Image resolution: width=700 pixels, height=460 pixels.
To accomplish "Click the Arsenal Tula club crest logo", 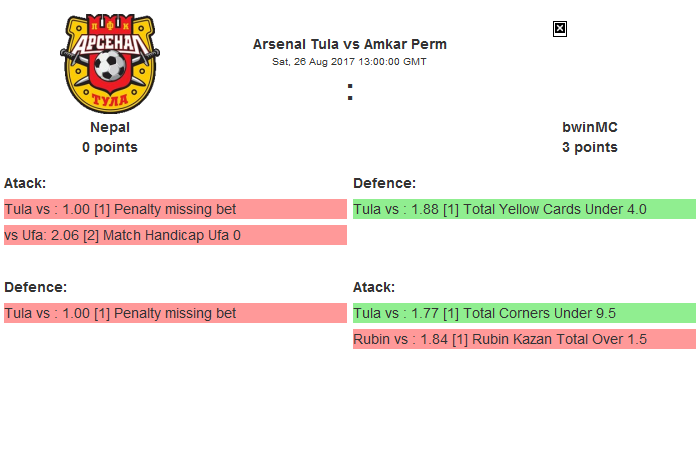I will (110, 63).
